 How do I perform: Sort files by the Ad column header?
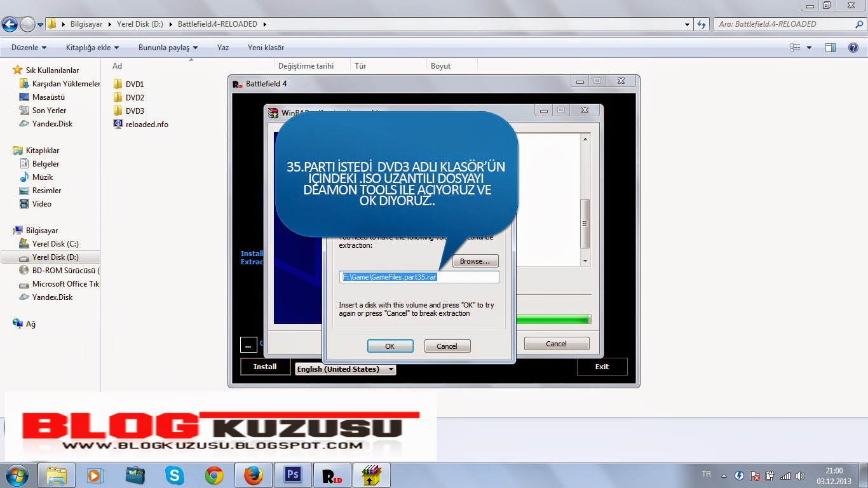pos(117,65)
